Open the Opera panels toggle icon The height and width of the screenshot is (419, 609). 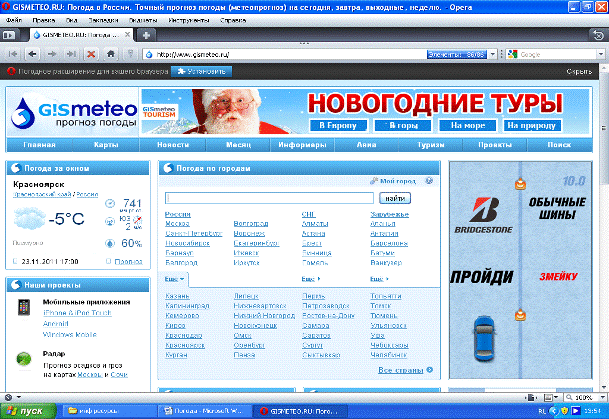pyautogui.click(x=9, y=35)
